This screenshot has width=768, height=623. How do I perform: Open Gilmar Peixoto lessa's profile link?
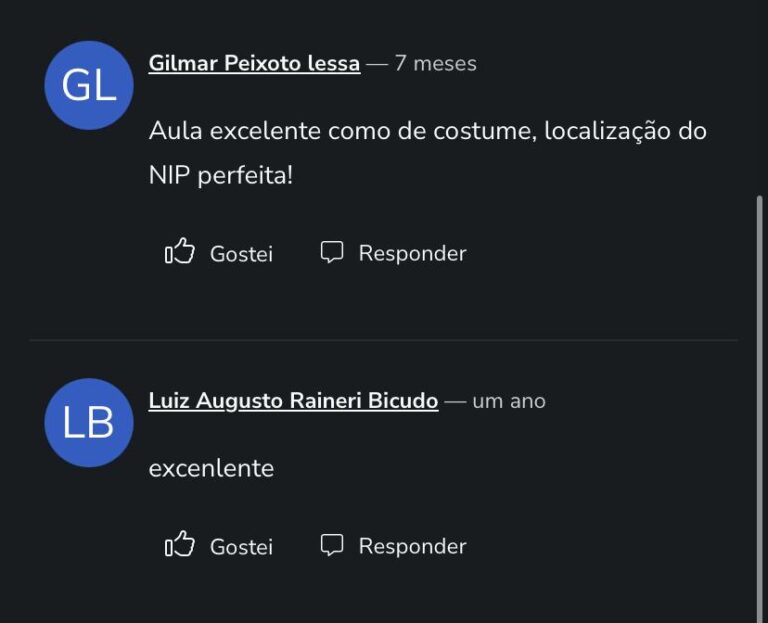(x=254, y=64)
